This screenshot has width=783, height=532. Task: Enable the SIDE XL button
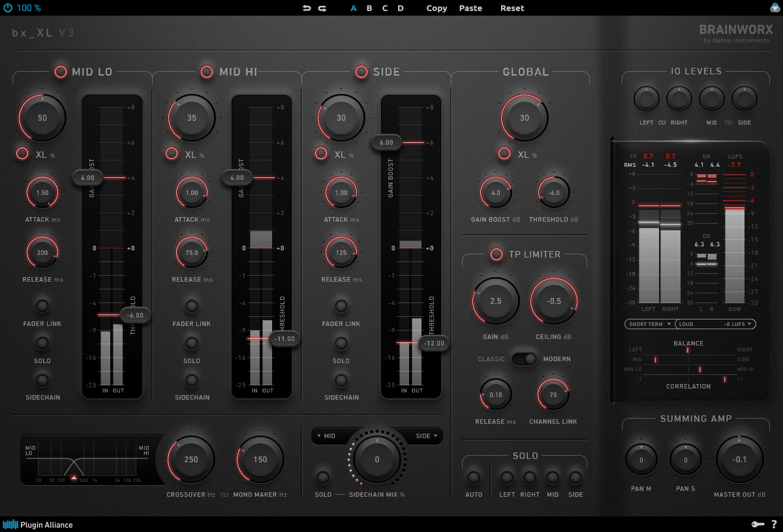(321, 153)
